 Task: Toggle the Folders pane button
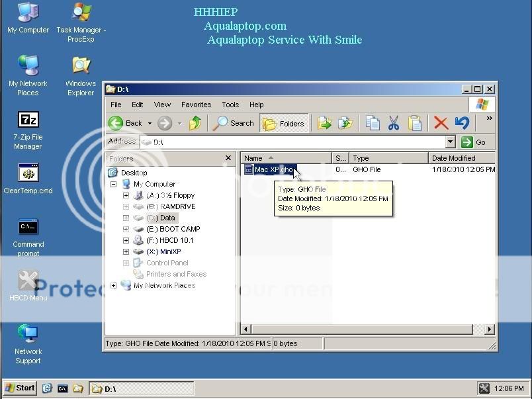pos(284,123)
